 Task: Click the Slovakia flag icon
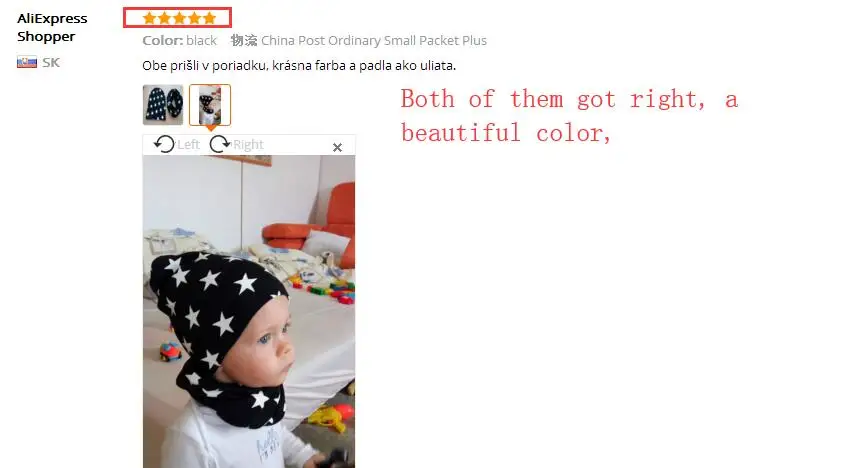[27, 62]
